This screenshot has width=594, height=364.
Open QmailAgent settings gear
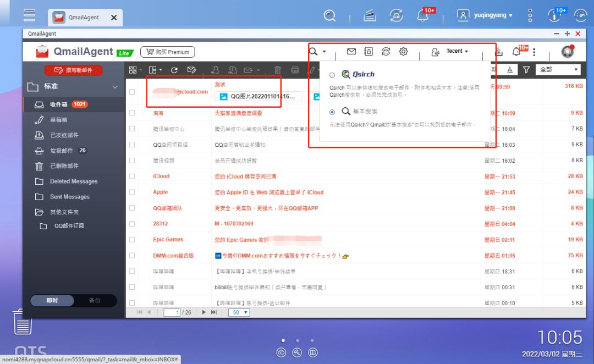point(403,51)
